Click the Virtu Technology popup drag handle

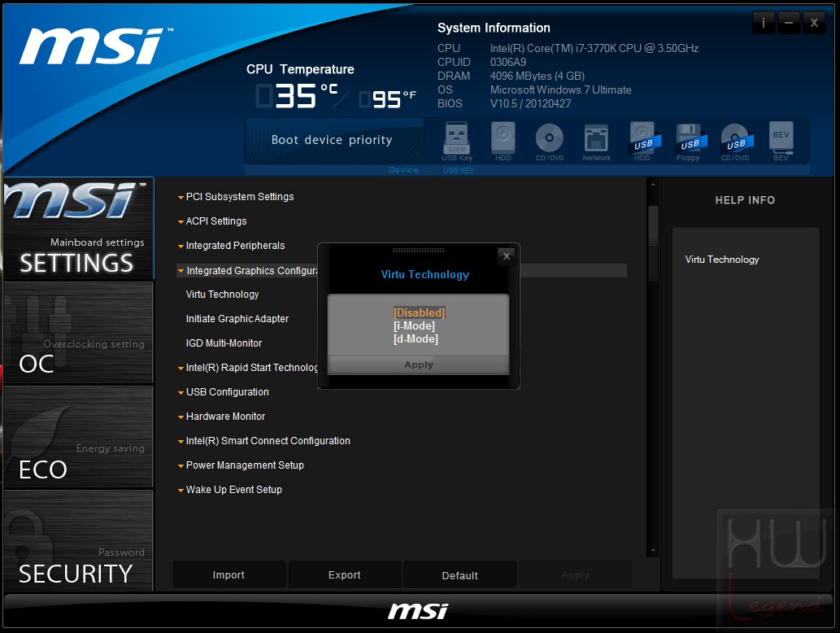pos(418,251)
